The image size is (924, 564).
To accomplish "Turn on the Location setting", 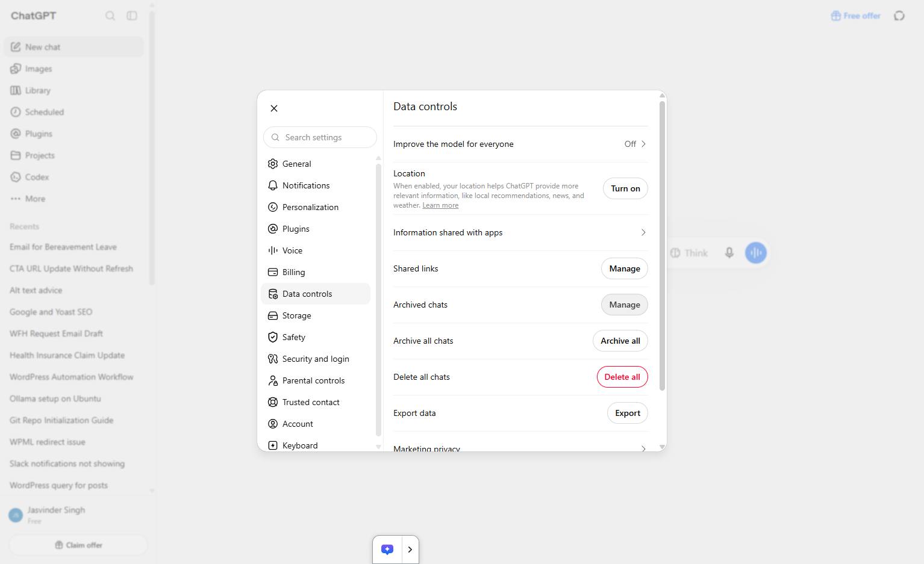I will point(625,188).
